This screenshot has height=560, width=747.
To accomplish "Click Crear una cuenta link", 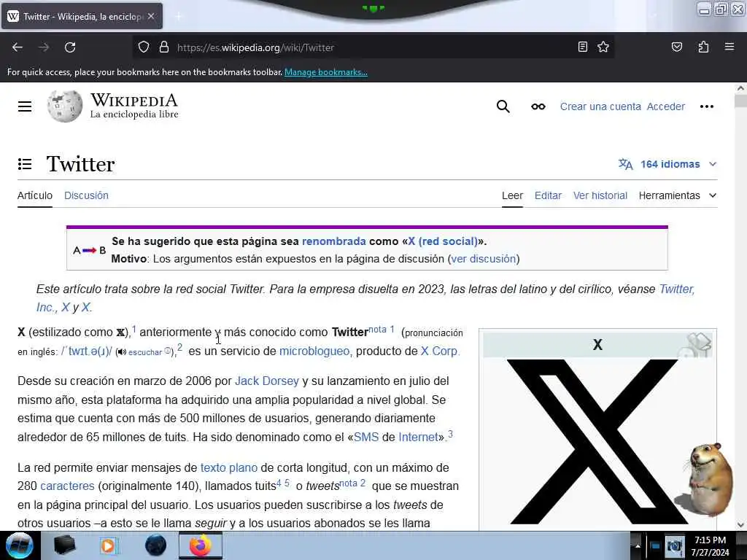I will click(x=600, y=106).
